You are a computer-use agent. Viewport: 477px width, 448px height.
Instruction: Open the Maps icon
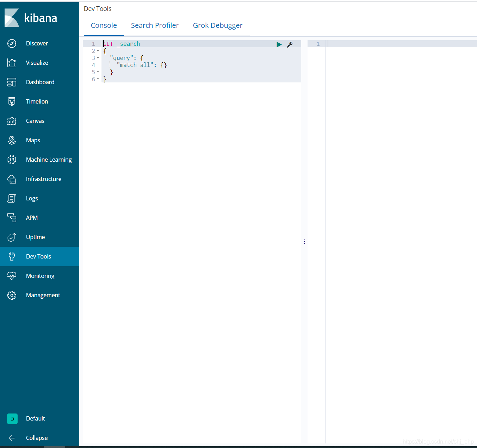coord(12,140)
